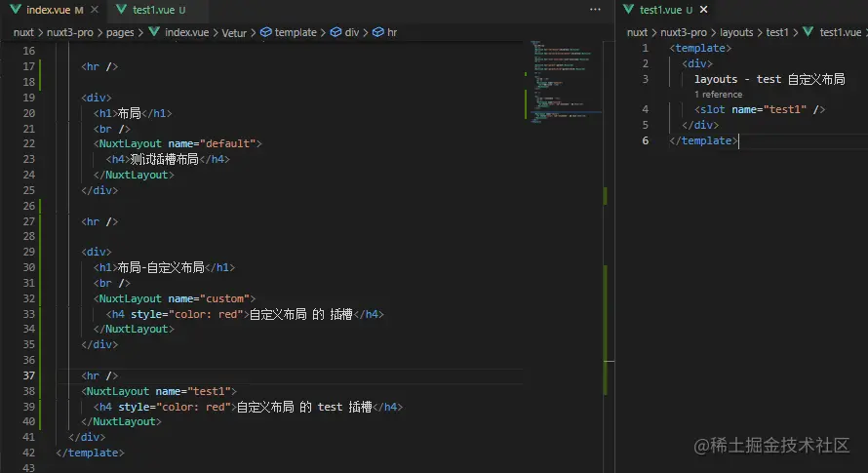
Task: Click line number 22 in the gutter
Action: [x=29, y=143]
